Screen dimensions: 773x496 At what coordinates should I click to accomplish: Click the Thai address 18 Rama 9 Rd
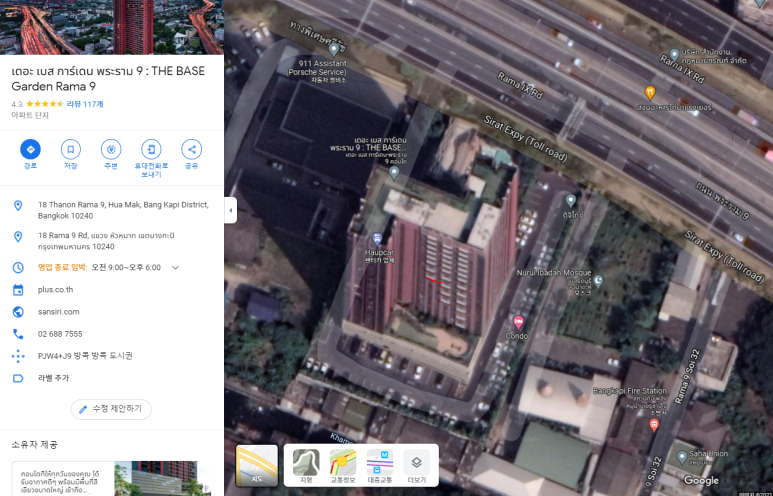pos(106,241)
